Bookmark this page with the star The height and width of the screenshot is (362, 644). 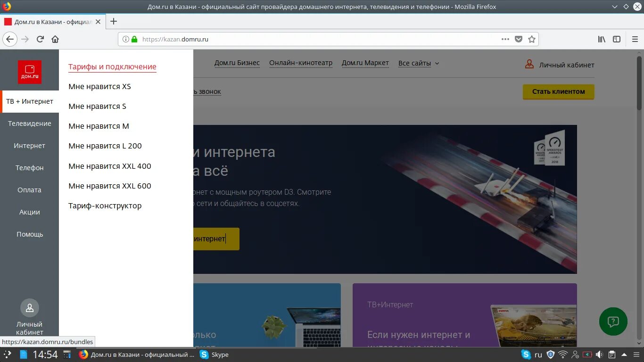(x=532, y=39)
